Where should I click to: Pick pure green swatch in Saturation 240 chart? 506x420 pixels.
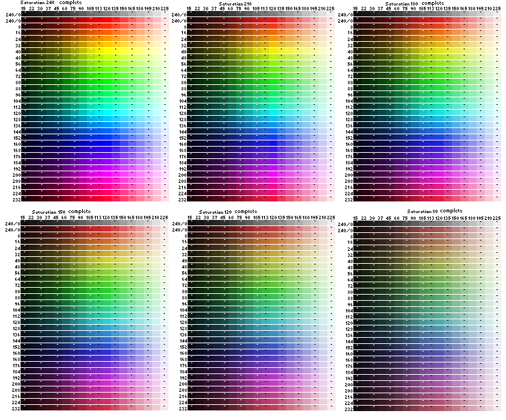pos(98,82)
